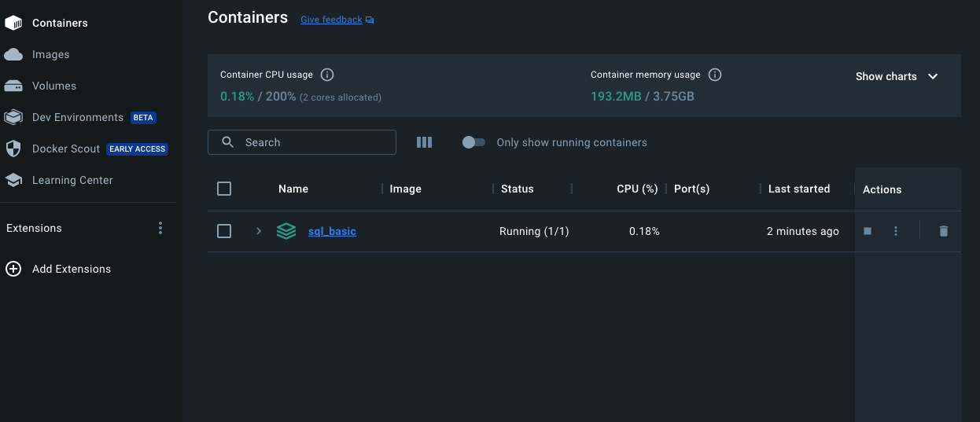Expand Show charts
This screenshot has height=422, width=980.
click(x=897, y=76)
